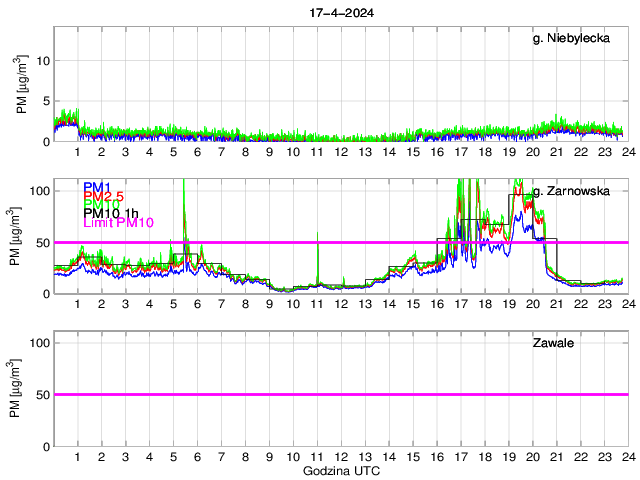The height and width of the screenshot is (480, 640).
Task: Click the magenta limit line in Zawale panel
Action: [x=340, y=394]
